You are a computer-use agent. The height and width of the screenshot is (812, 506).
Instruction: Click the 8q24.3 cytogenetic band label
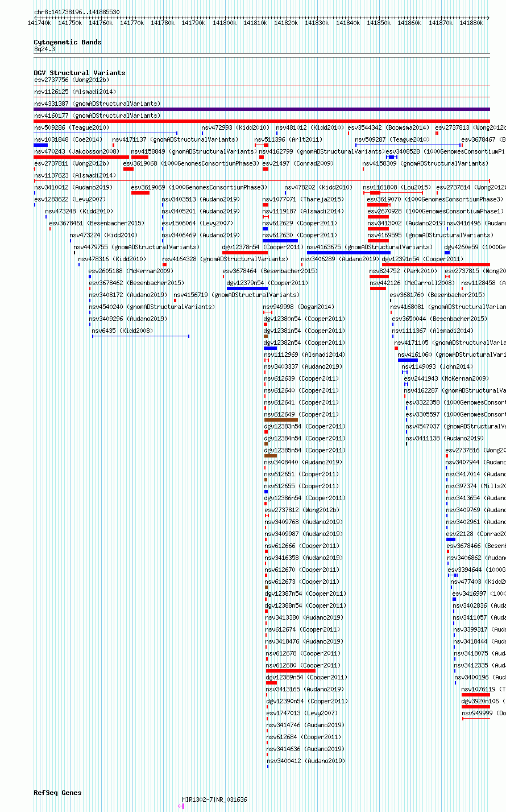click(x=44, y=50)
